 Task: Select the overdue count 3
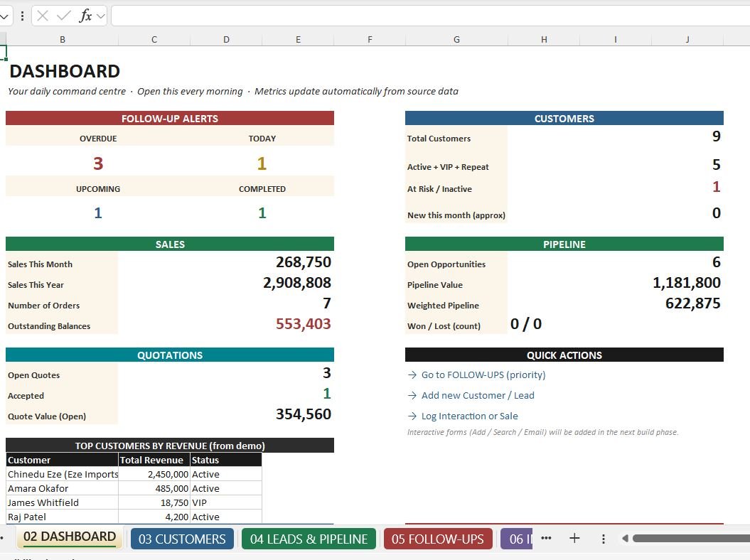[x=98, y=163]
